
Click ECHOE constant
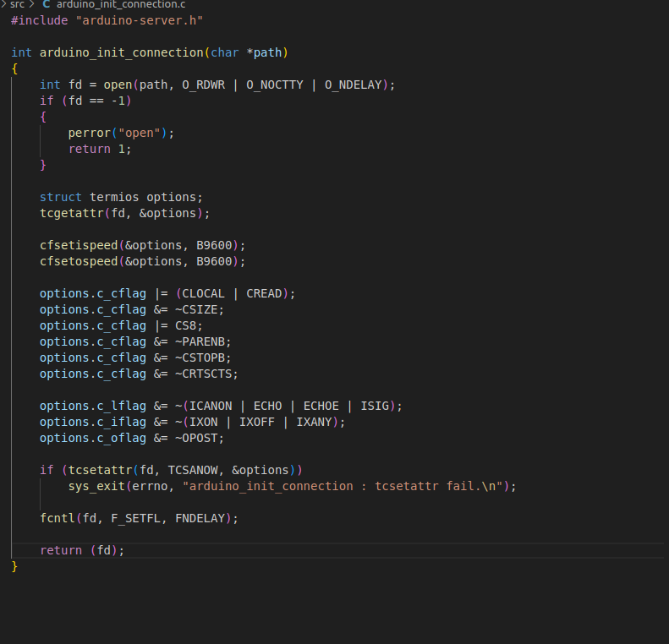click(321, 407)
